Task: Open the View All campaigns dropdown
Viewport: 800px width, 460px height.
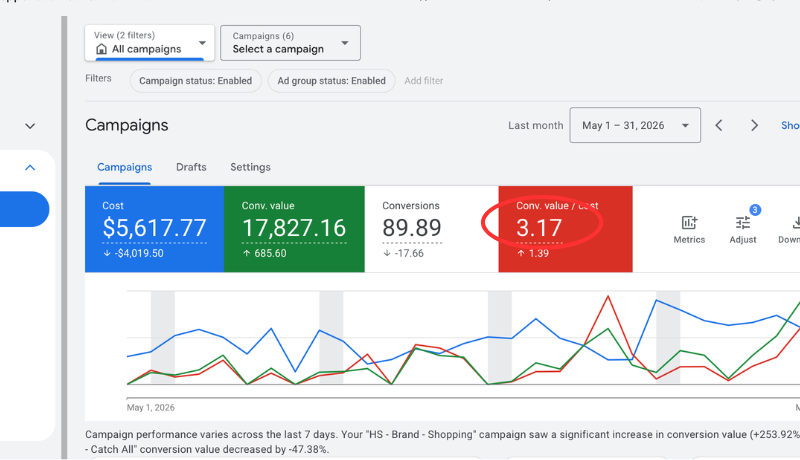Action: point(149,43)
